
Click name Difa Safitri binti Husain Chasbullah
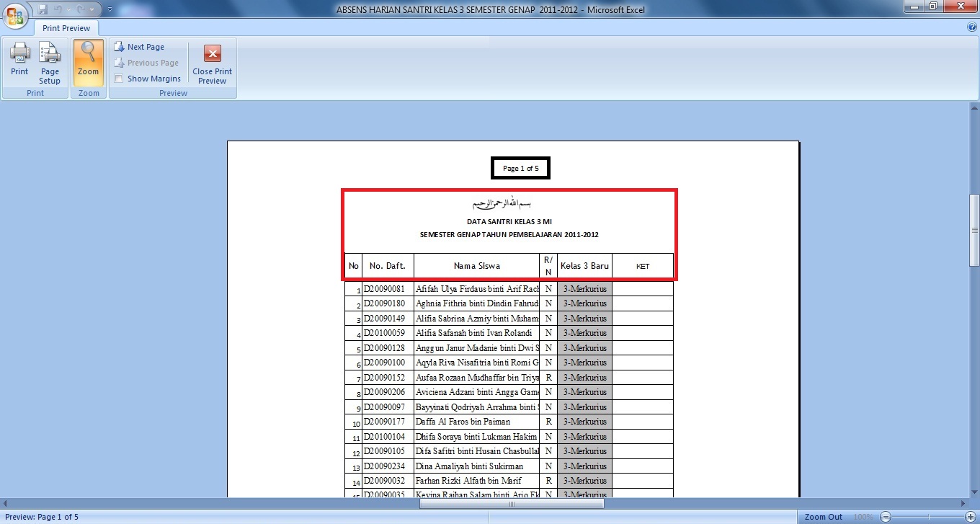(x=477, y=451)
